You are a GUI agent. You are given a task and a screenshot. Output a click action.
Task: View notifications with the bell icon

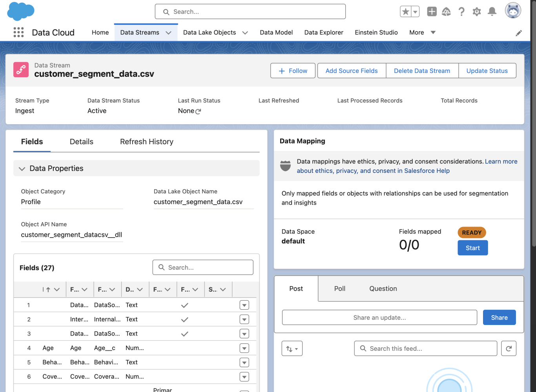(492, 12)
